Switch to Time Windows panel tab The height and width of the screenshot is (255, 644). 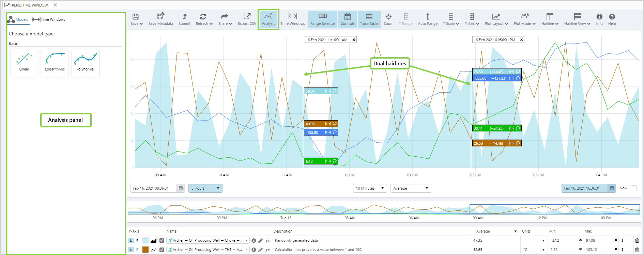(48, 19)
